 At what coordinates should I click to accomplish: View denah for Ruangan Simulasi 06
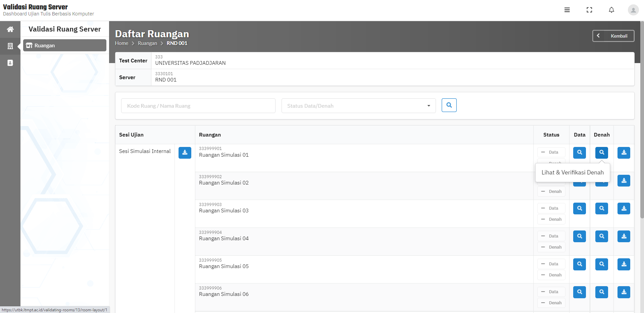602,292
